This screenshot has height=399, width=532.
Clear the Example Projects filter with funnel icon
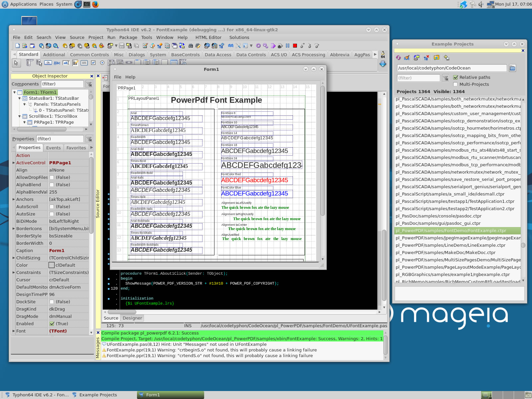point(446,78)
